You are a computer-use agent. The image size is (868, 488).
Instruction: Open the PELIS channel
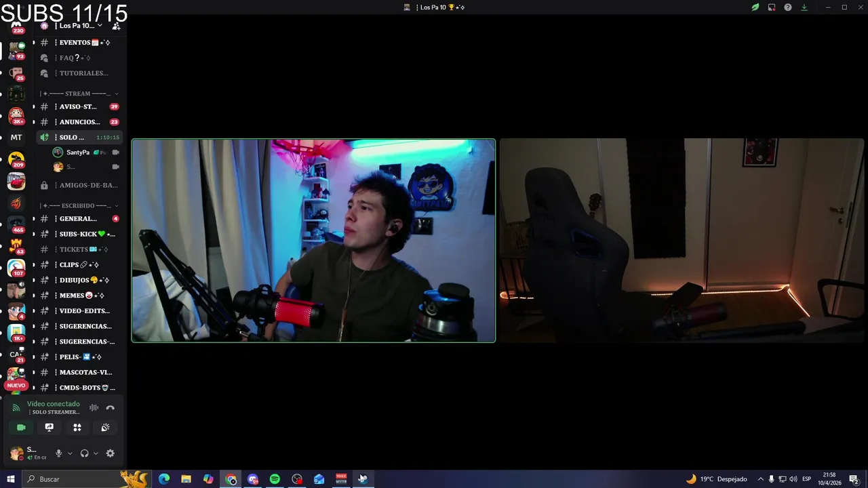[79, 357]
